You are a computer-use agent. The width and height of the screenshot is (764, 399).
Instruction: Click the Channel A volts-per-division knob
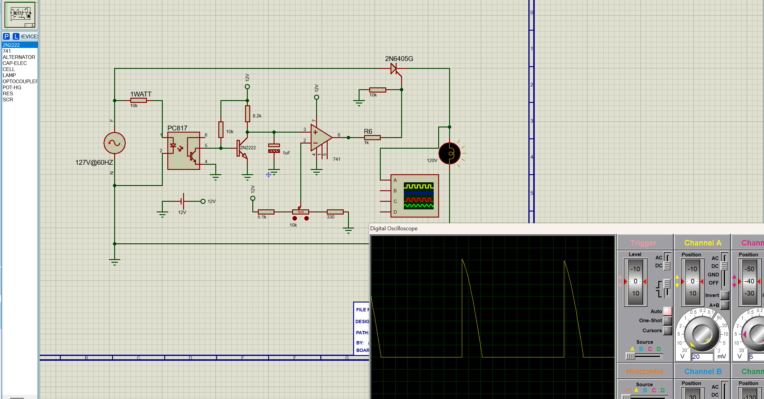[x=701, y=334]
